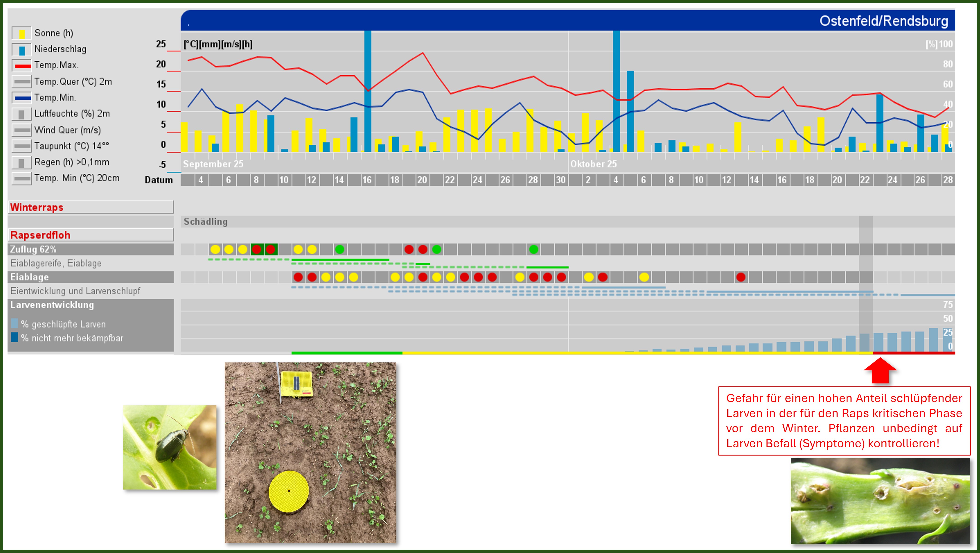Click the Niederschlag legend icon
This screenshot has height=553, width=980.
tap(21, 50)
